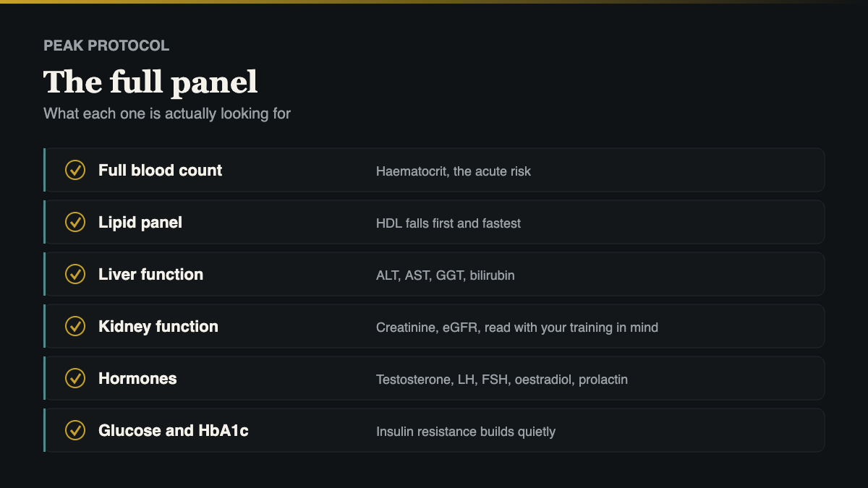The image size is (868, 488).
Task: Click the 'The full panel' heading
Action: pos(150,82)
